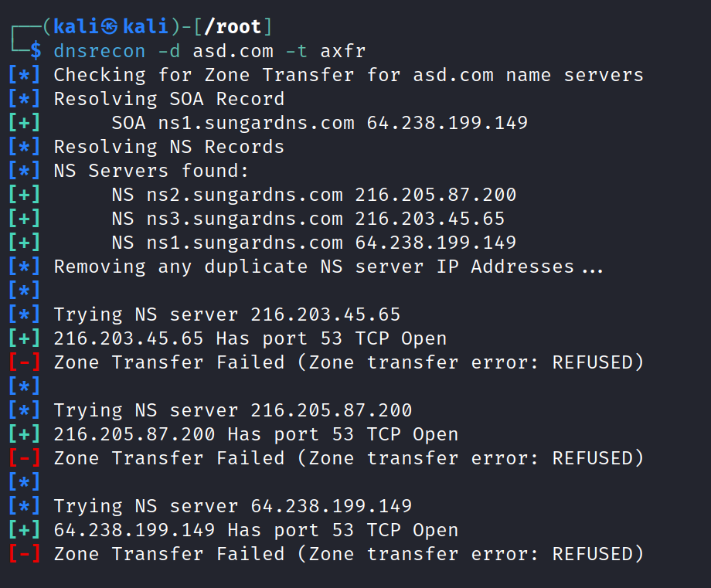The image size is (711, 588).
Task: Click IP 216.205.87.200 on the ns2 line
Action: [x=436, y=195]
